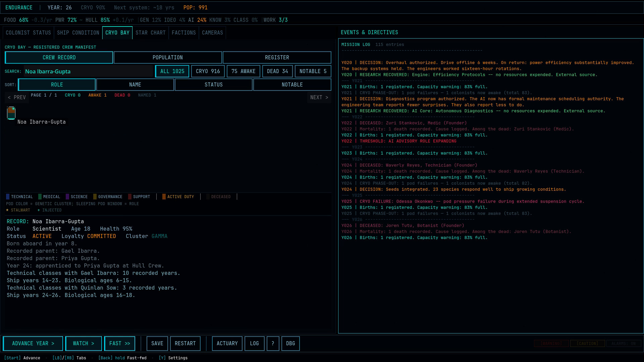
Task: Start Watch mode
Action: pyautogui.click(x=84, y=344)
